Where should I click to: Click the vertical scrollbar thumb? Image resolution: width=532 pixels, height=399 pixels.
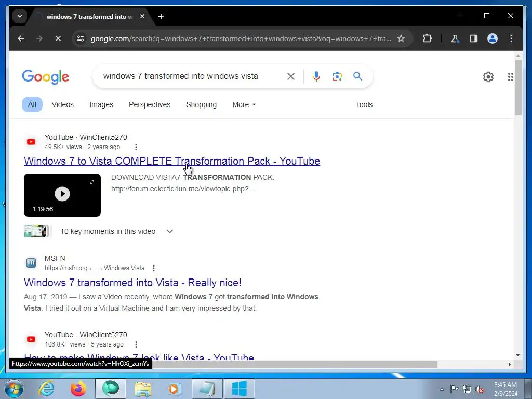point(518,87)
